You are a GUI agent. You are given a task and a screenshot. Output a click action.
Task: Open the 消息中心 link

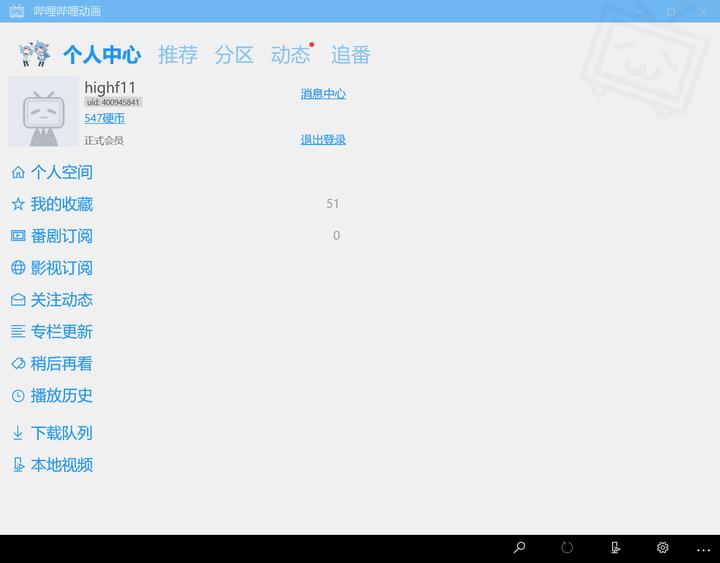point(323,94)
